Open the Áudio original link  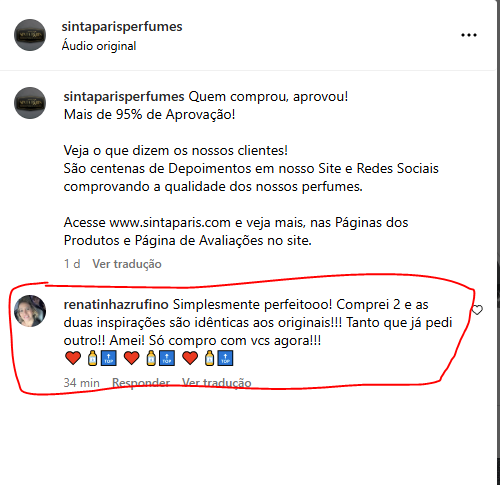point(99,46)
